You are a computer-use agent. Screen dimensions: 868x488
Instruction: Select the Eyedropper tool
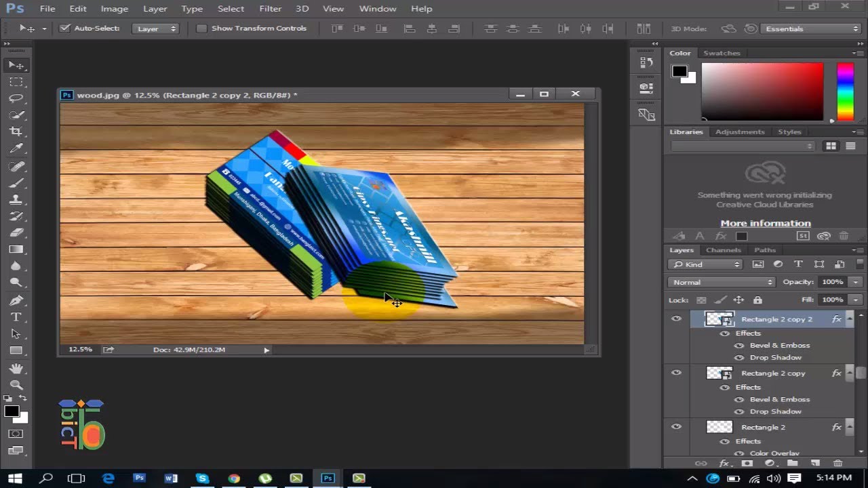pos(16,148)
